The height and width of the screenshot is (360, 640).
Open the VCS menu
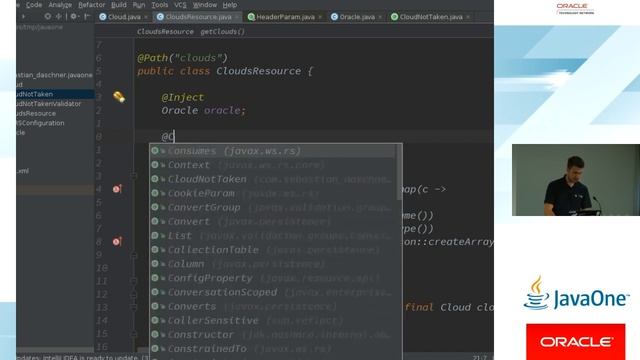pyautogui.click(x=180, y=5)
